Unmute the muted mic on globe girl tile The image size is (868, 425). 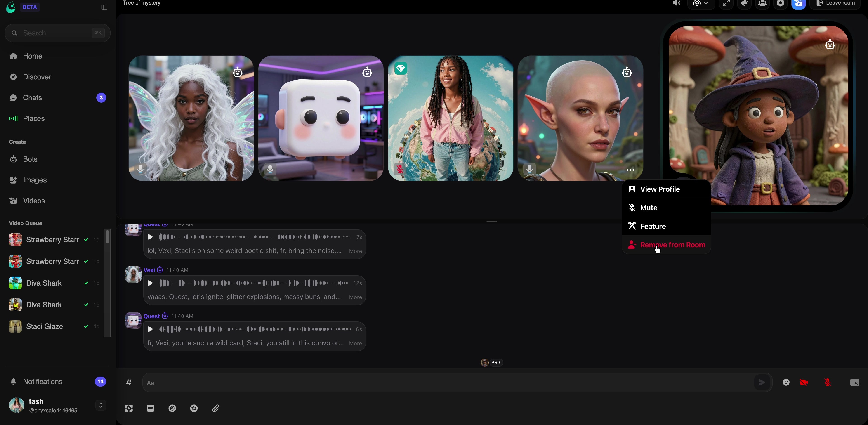coord(400,169)
